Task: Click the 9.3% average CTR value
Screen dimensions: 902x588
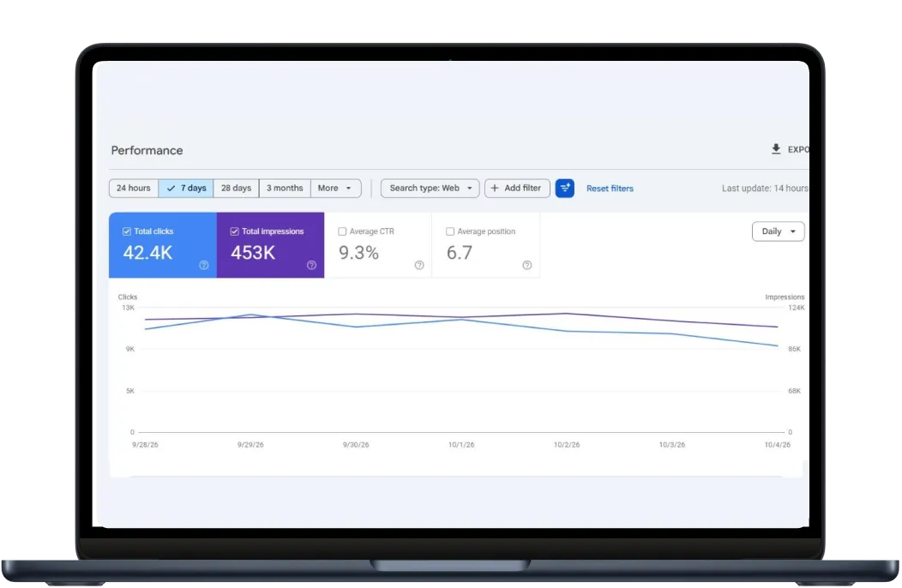Action: tap(358, 253)
